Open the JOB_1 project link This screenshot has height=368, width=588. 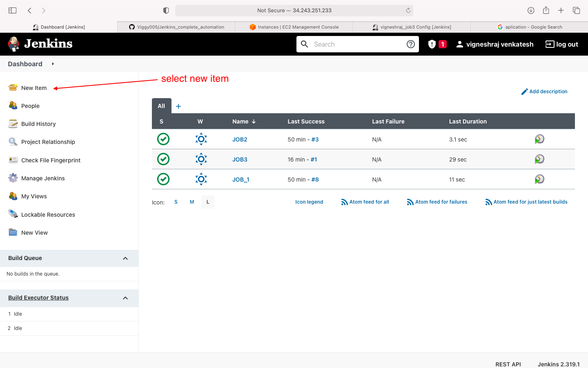pos(241,180)
